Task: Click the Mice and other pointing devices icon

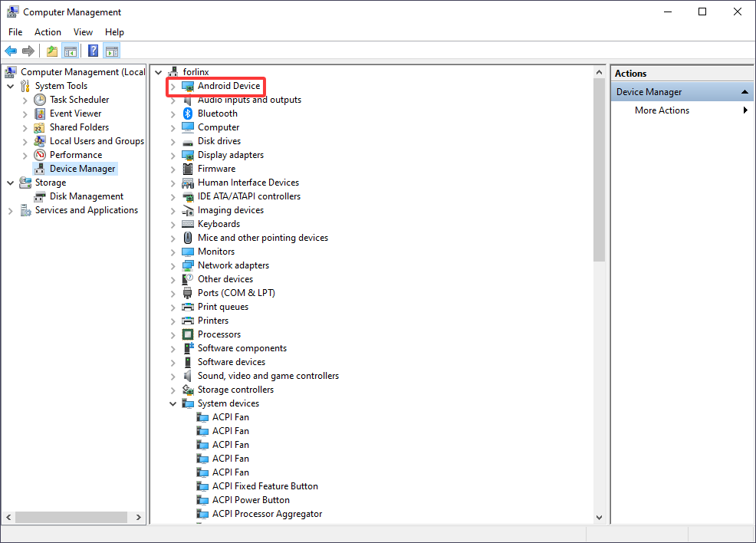Action: click(x=188, y=238)
